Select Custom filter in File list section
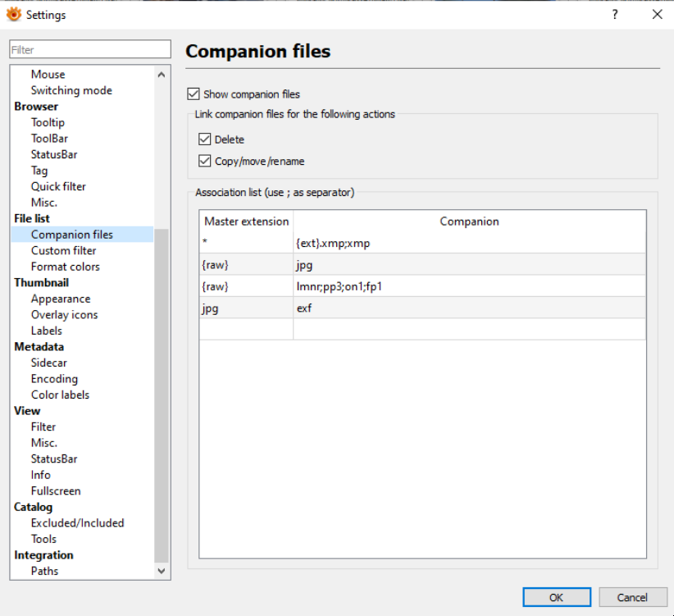The height and width of the screenshot is (616, 674). tap(63, 250)
